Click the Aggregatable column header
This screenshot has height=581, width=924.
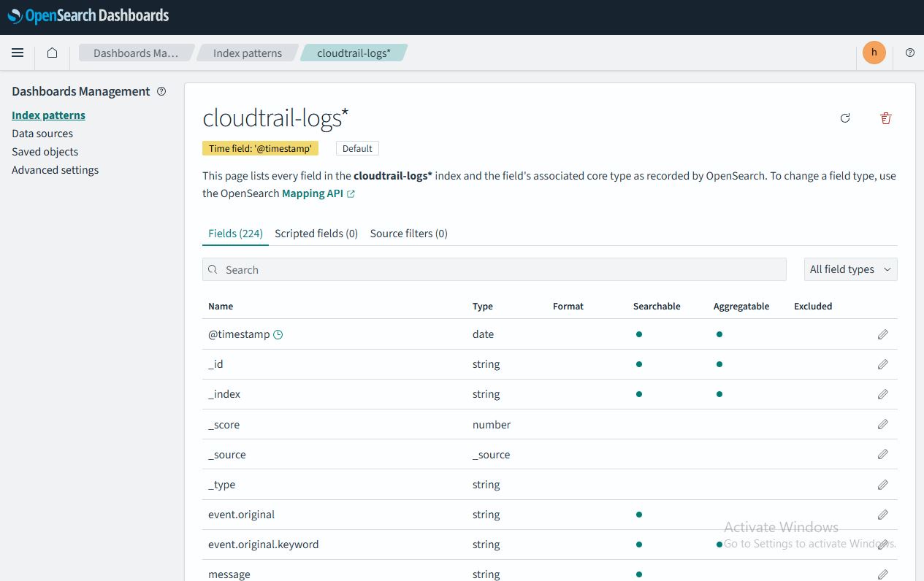[x=741, y=307]
